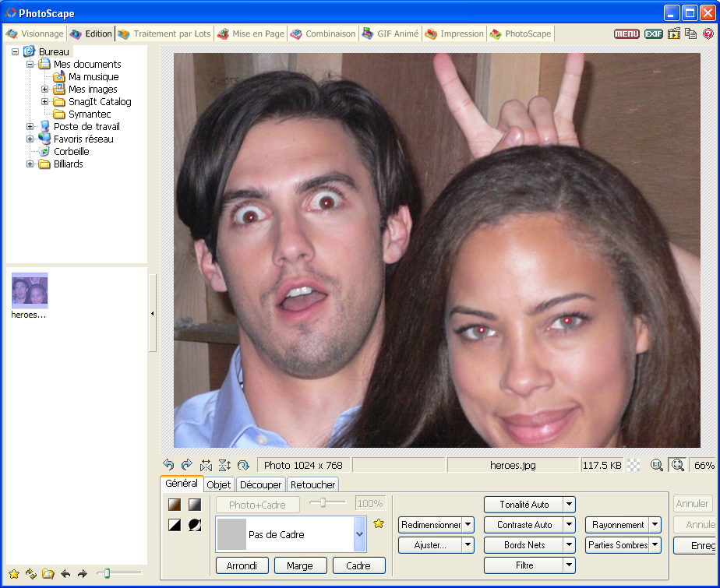
Task: Click the rotate photo icon below the image
Action: click(243, 465)
